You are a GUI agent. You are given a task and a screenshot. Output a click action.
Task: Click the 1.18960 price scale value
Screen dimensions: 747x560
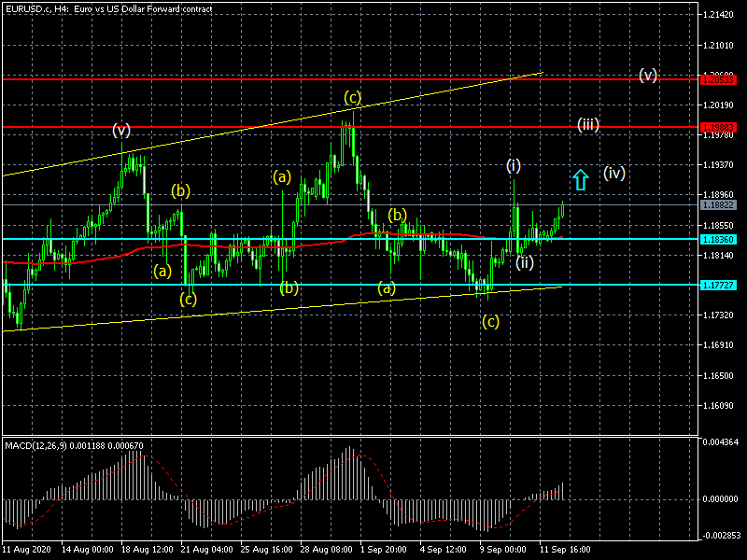[718, 195]
